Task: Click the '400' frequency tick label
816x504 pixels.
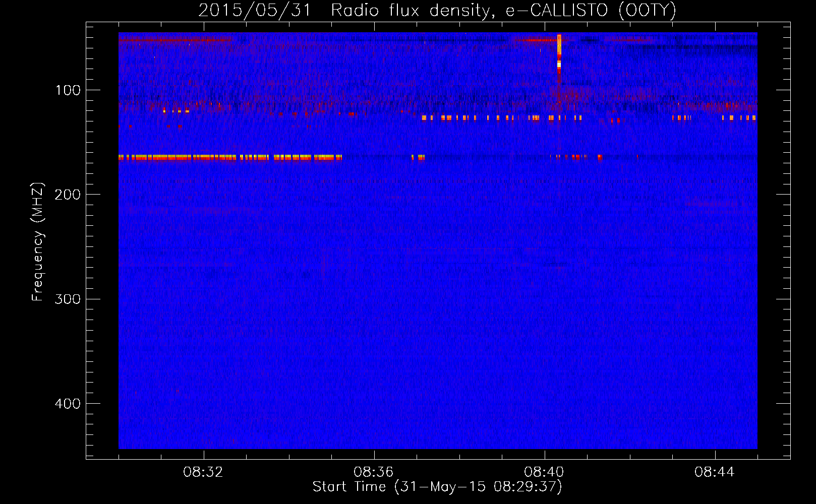Action: click(68, 404)
